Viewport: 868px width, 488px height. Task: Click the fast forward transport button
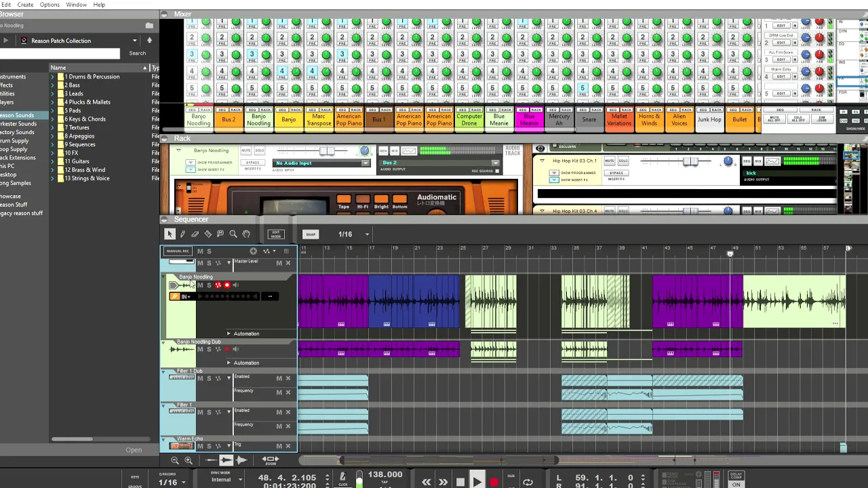443,482
